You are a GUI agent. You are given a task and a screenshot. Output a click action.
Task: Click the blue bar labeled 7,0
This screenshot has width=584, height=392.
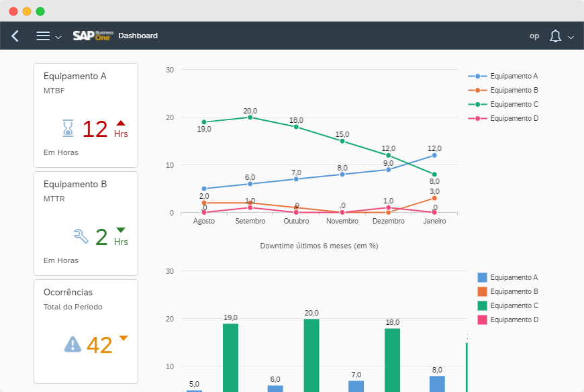point(356,387)
